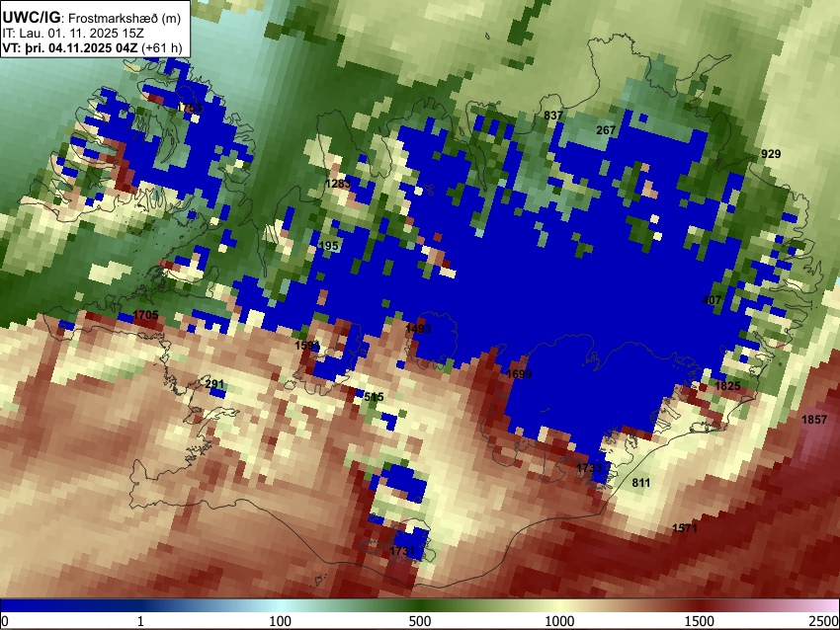Click the 515 value label
840x630 pixels.
tap(374, 397)
